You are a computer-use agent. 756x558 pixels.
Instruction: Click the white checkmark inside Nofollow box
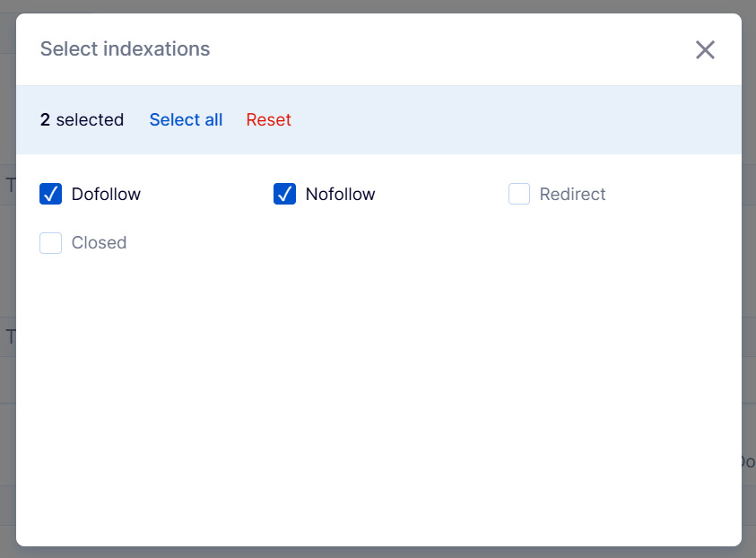[x=284, y=194]
